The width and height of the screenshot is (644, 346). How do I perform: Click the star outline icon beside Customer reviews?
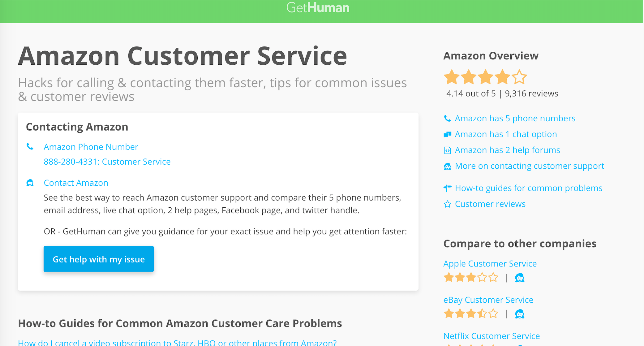pos(447,204)
